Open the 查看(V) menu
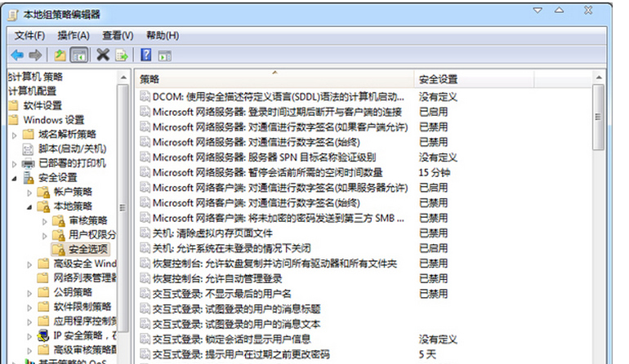The height and width of the screenshot is (364, 629). pos(118,36)
